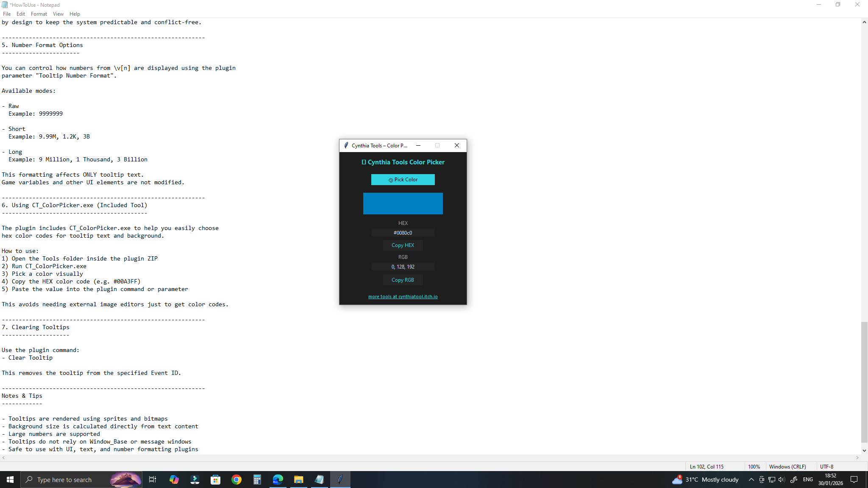The height and width of the screenshot is (488, 868).
Task: Click the Pick Color button
Action: point(403,180)
